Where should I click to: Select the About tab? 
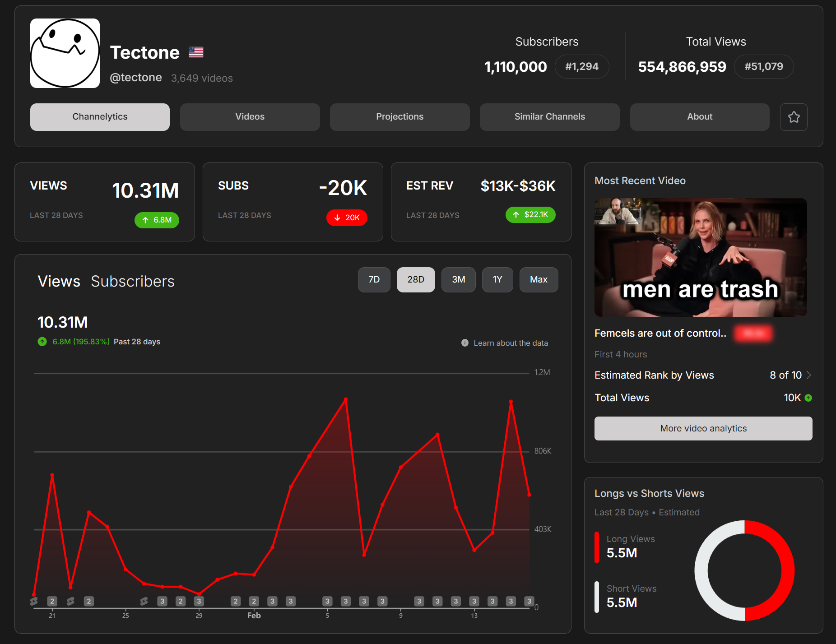[700, 117]
